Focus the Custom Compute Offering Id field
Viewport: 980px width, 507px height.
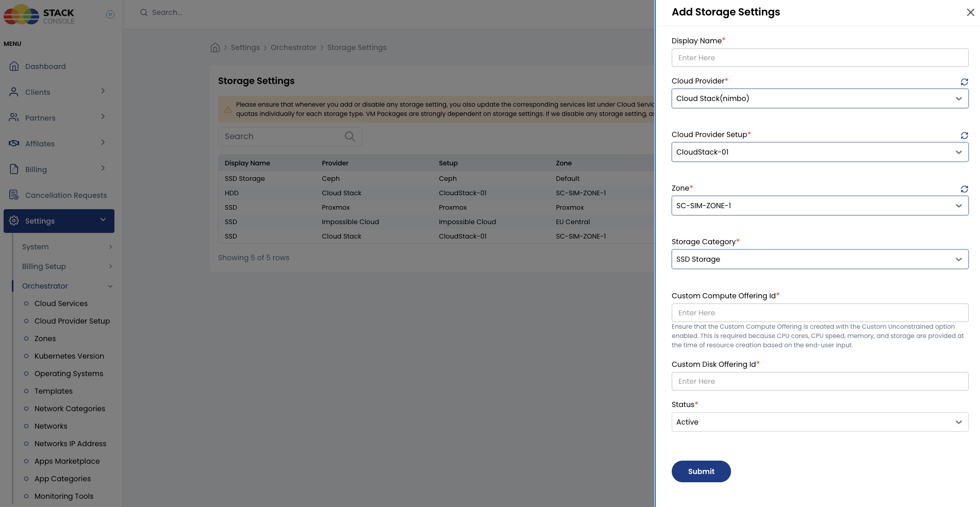click(x=820, y=313)
